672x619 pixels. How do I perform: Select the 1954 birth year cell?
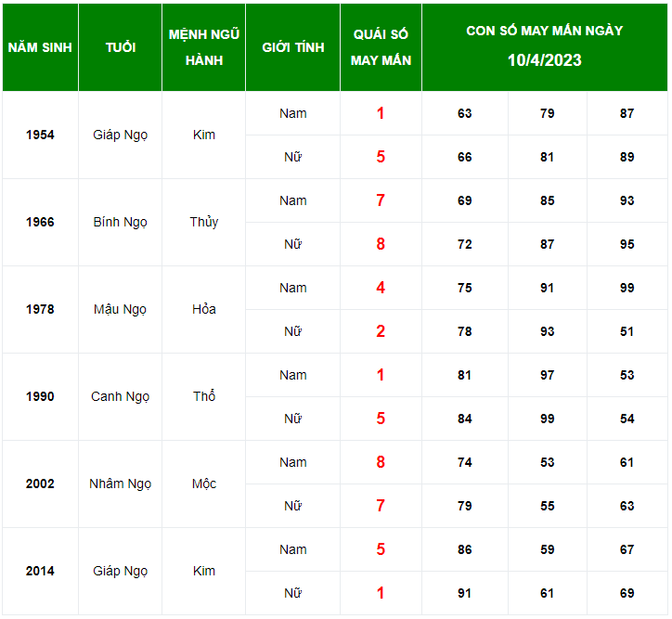[x=40, y=135]
